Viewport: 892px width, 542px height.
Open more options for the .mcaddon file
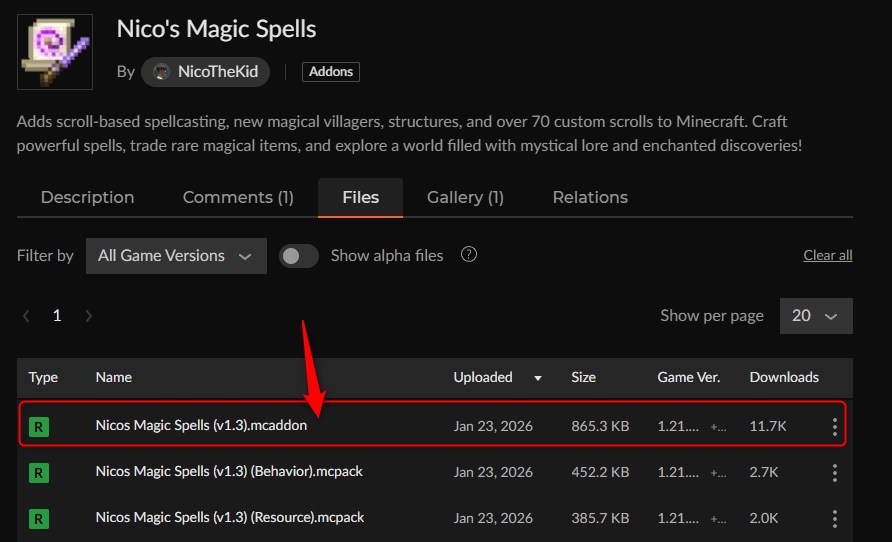pyautogui.click(x=835, y=427)
